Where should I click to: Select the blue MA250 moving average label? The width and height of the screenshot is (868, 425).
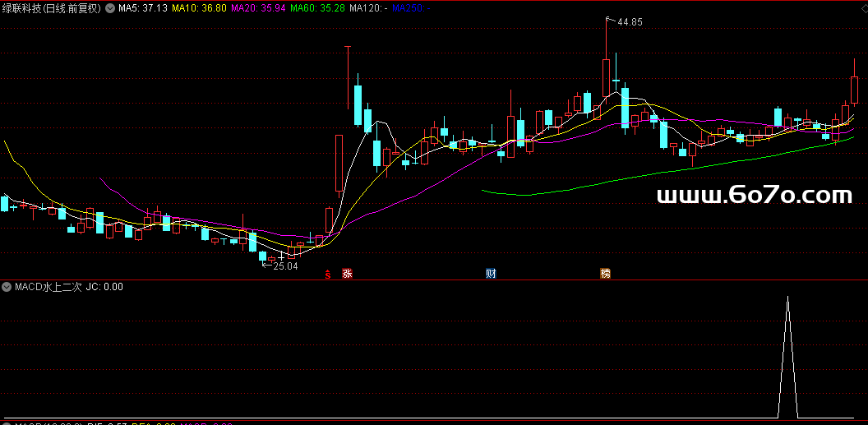411,7
